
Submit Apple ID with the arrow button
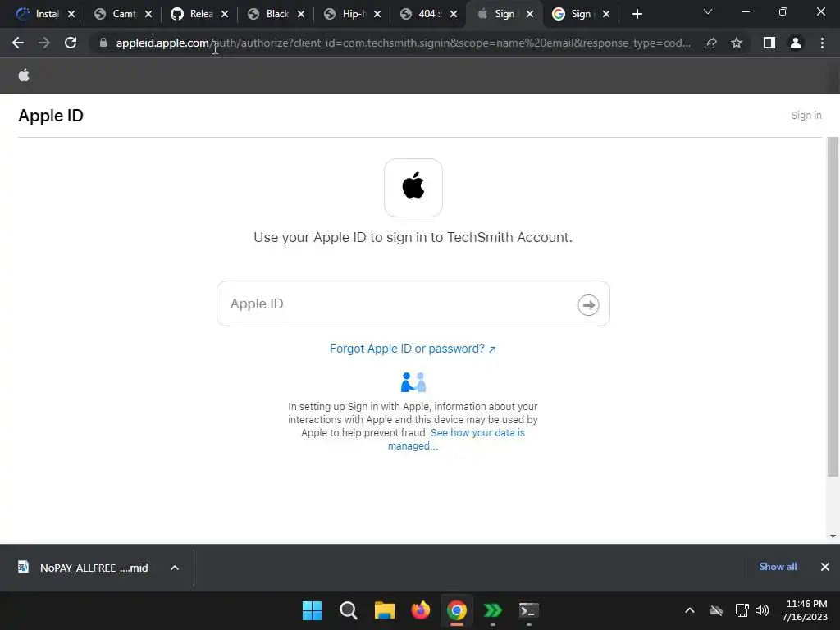click(588, 305)
